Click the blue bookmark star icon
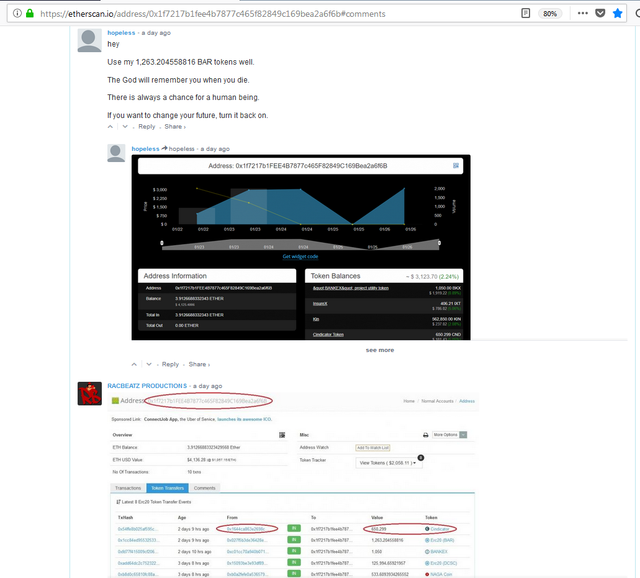 coord(618,13)
